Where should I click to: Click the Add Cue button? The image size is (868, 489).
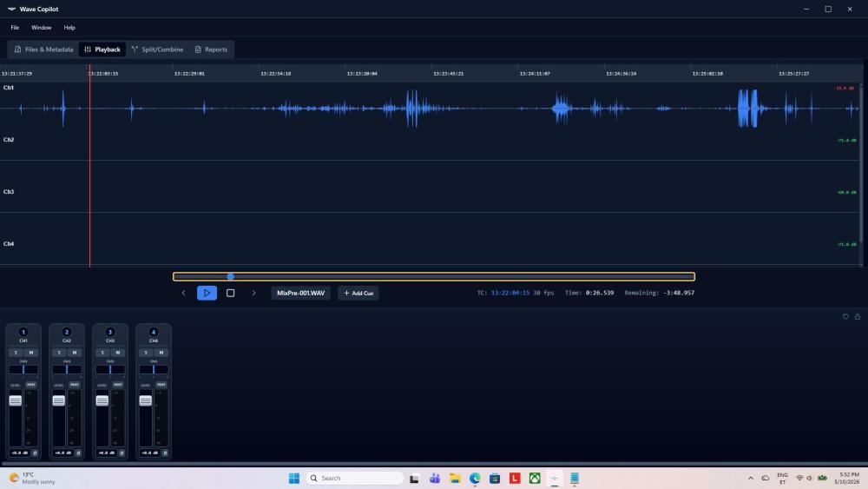358,293
